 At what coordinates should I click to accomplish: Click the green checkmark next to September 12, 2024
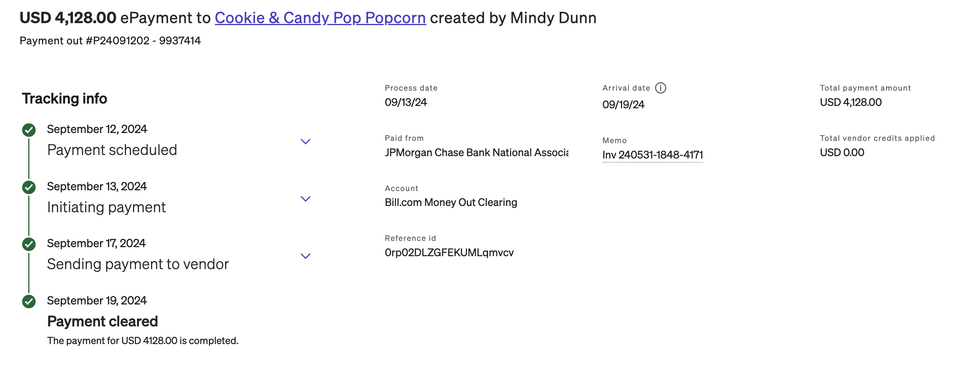pyautogui.click(x=29, y=130)
